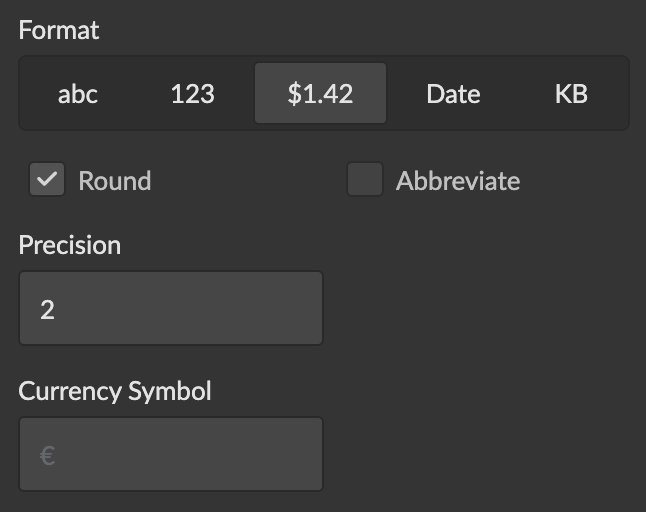646x512 pixels.
Task: Enable the Abbreviate checkbox
Action: point(365,180)
